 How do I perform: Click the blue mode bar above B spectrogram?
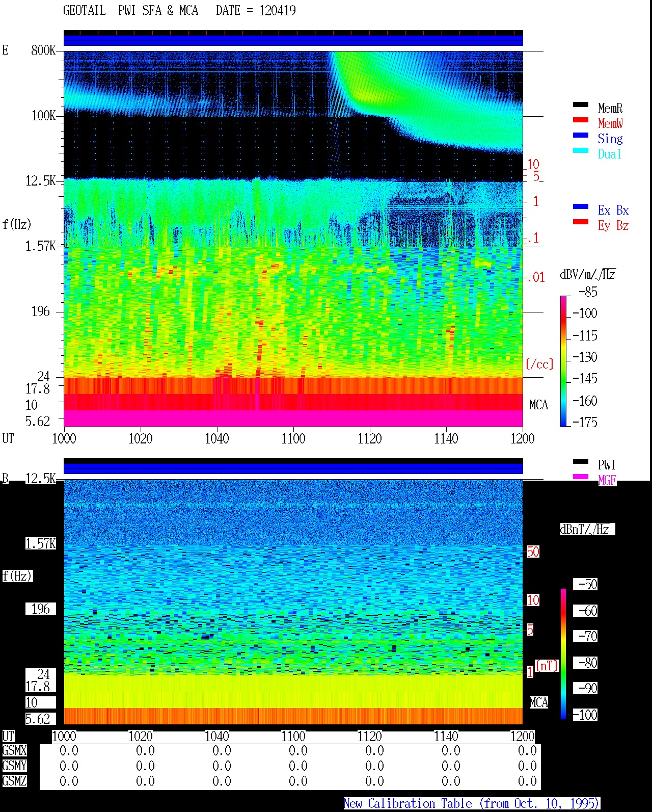click(293, 468)
